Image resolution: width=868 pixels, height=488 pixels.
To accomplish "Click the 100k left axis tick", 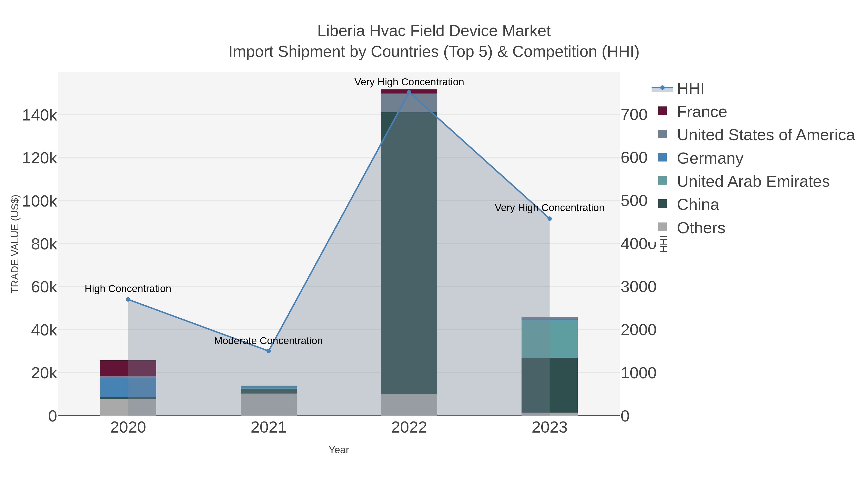I will coord(40,201).
